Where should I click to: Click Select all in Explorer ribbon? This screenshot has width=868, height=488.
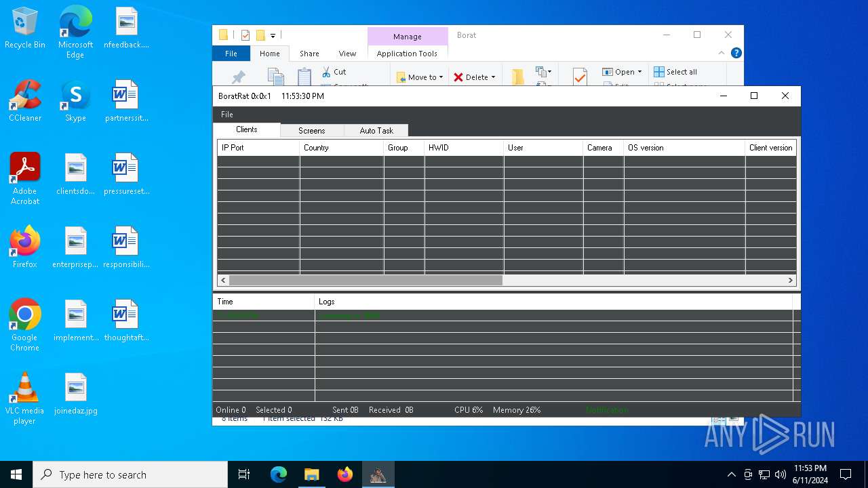(675, 72)
